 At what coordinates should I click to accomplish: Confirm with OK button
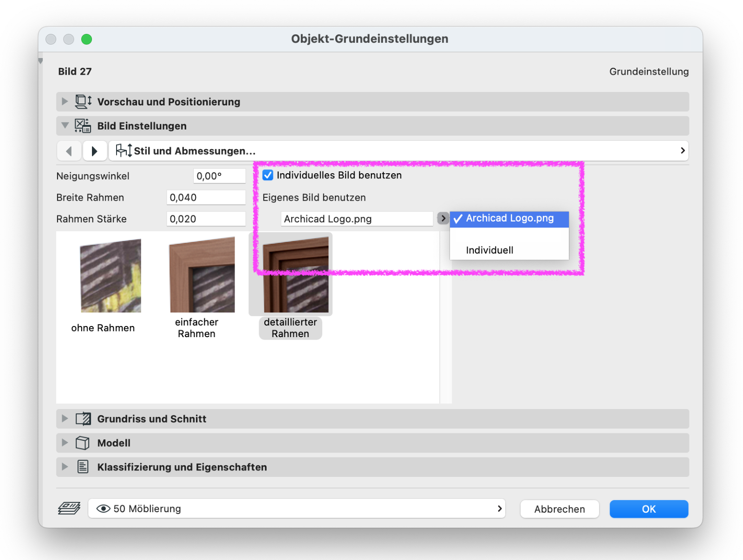tap(649, 509)
